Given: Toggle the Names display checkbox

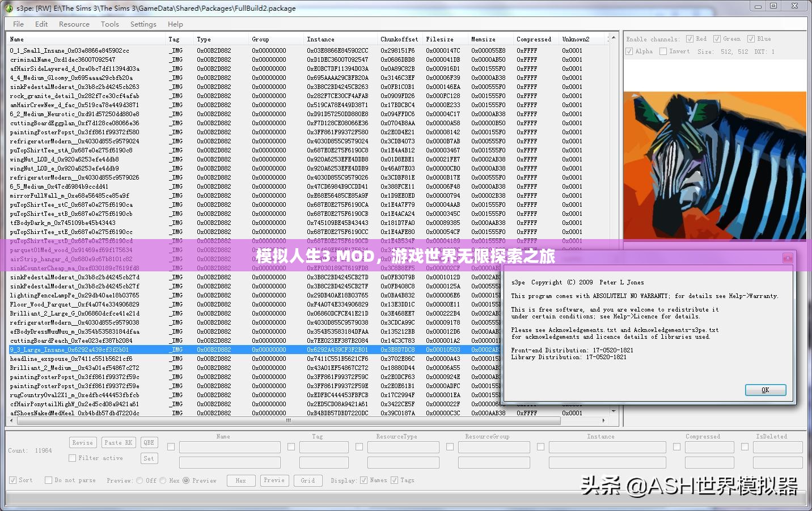Looking at the screenshot, I should (x=363, y=480).
